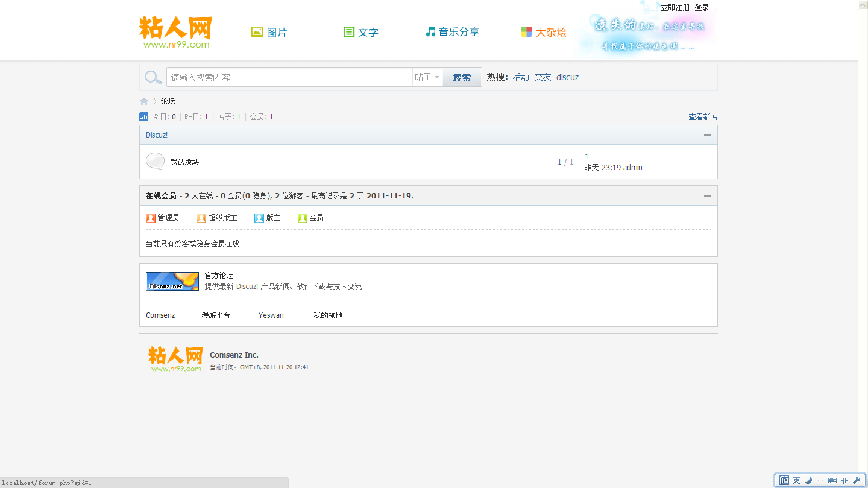This screenshot has height=488, width=868.
Task: Click hot search term 交友
Action: (x=542, y=77)
